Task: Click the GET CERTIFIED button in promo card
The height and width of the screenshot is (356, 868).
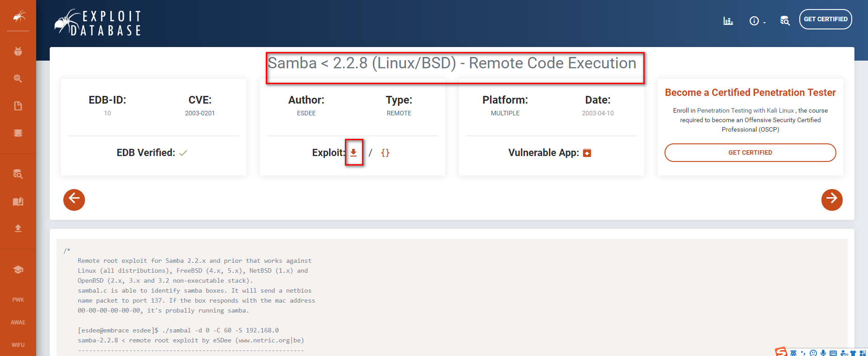Action: coord(750,152)
